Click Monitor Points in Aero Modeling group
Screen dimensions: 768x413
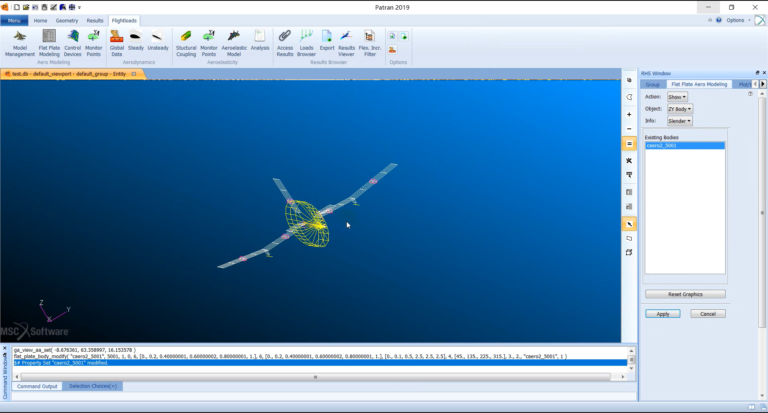coord(94,43)
